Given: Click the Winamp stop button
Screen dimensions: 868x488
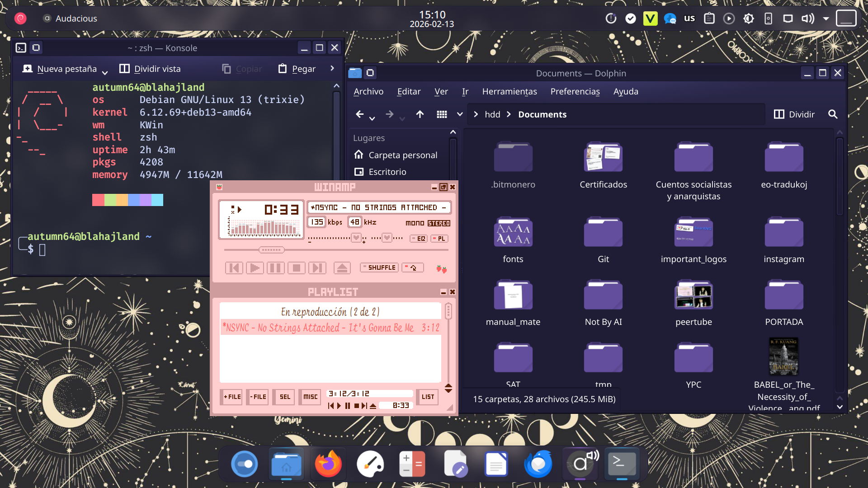Looking at the screenshot, I should [297, 268].
